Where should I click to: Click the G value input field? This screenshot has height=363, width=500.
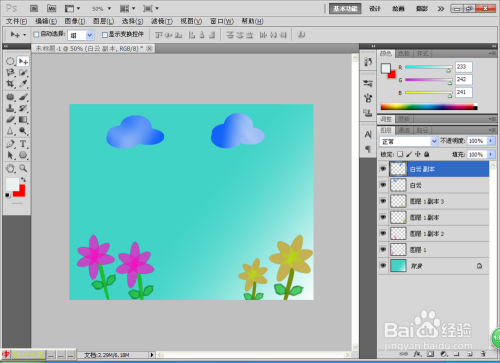coord(464,79)
